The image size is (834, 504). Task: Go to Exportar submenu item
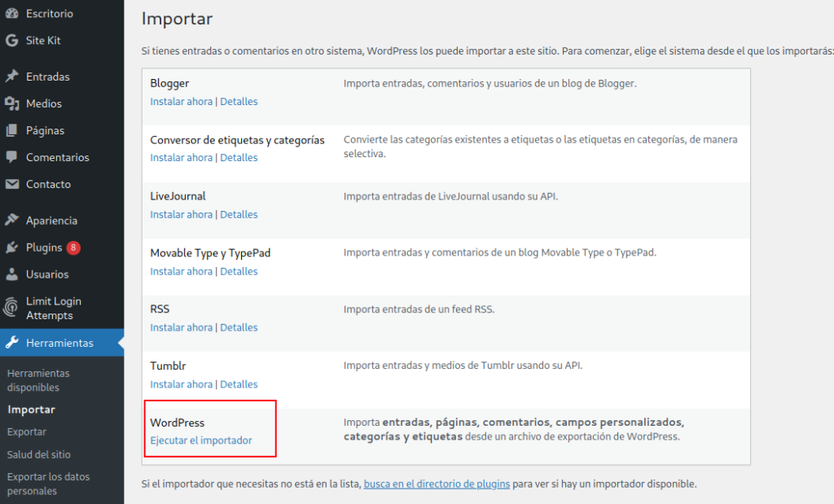pos(27,432)
